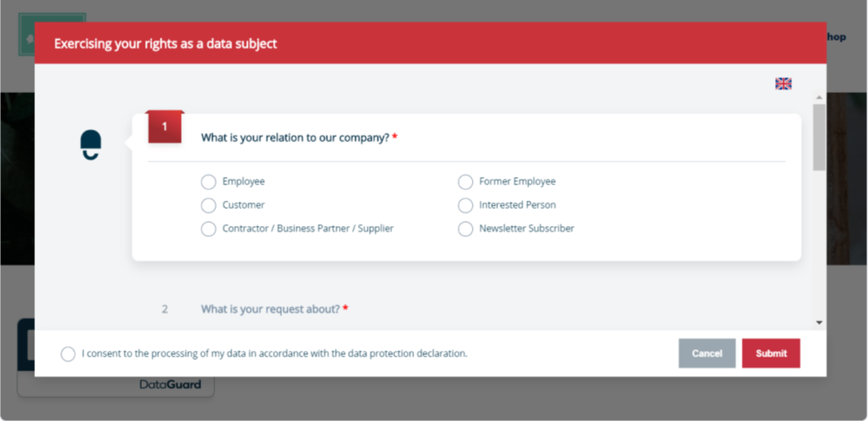Click the step number 2 label

coord(165,309)
